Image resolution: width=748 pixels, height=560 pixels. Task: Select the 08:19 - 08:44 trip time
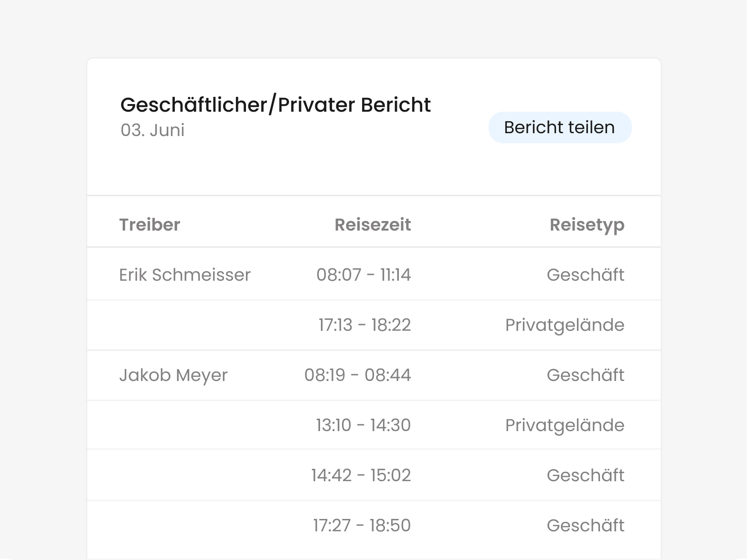358,375
